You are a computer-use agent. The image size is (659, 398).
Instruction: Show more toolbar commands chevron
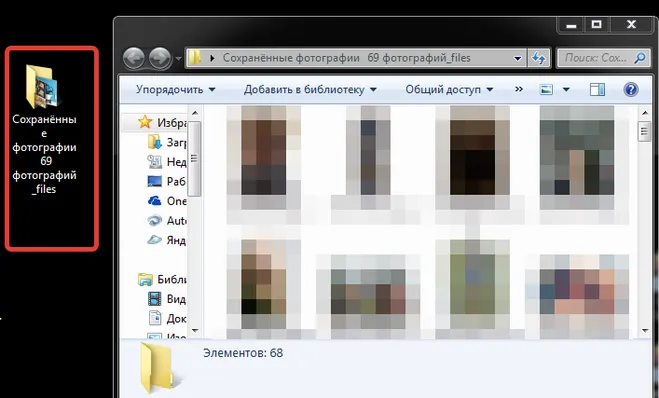519,89
